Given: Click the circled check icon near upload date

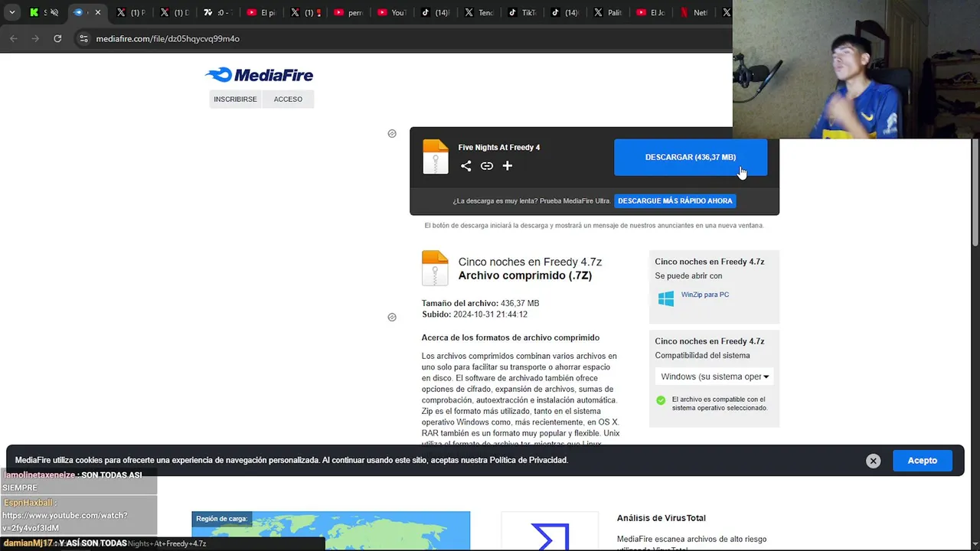Looking at the screenshot, I should pos(392,317).
